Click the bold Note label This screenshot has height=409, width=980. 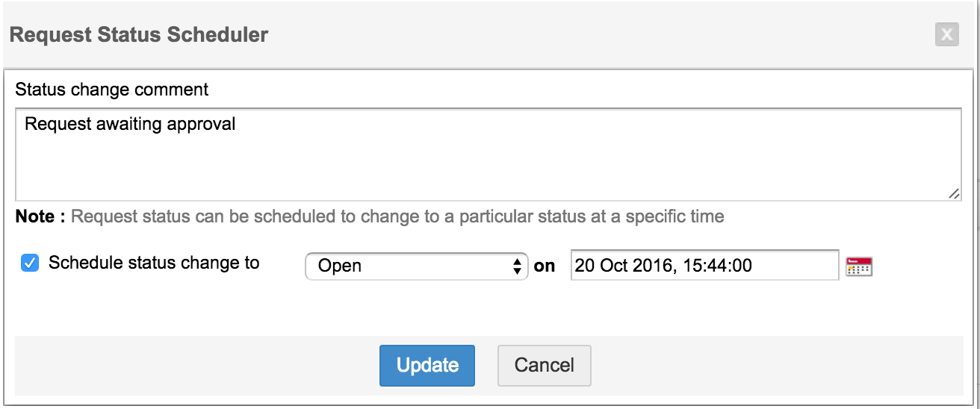click(40, 217)
